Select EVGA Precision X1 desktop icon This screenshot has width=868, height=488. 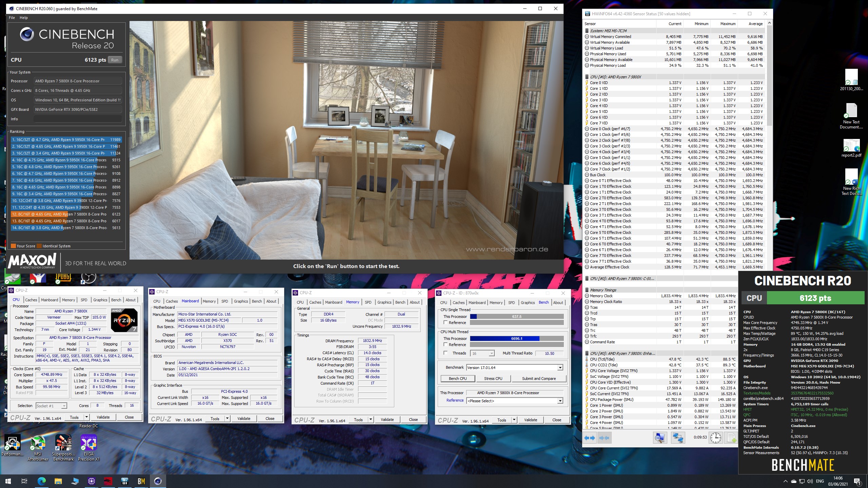(88, 447)
